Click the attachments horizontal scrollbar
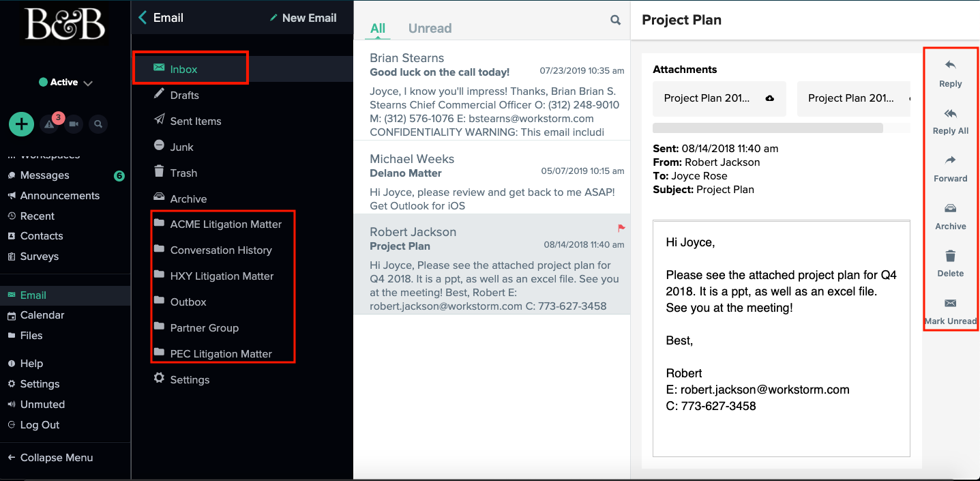980x481 pixels. [x=768, y=128]
